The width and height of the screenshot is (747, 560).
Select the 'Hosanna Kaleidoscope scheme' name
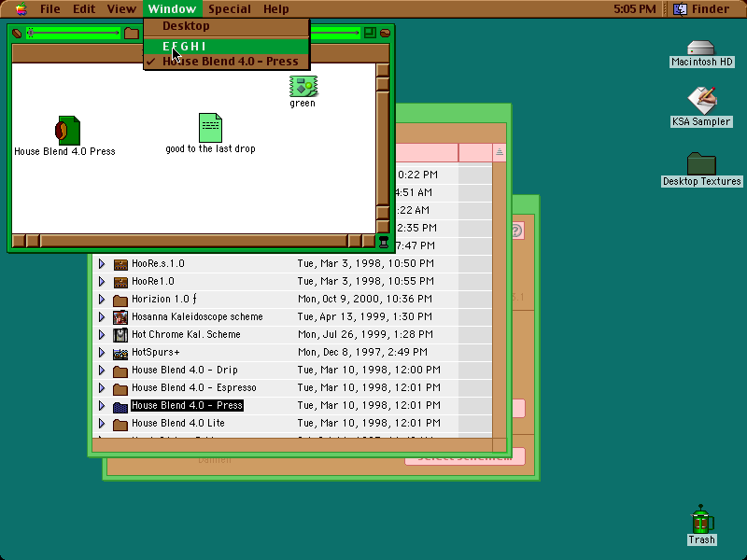(x=197, y=316)
